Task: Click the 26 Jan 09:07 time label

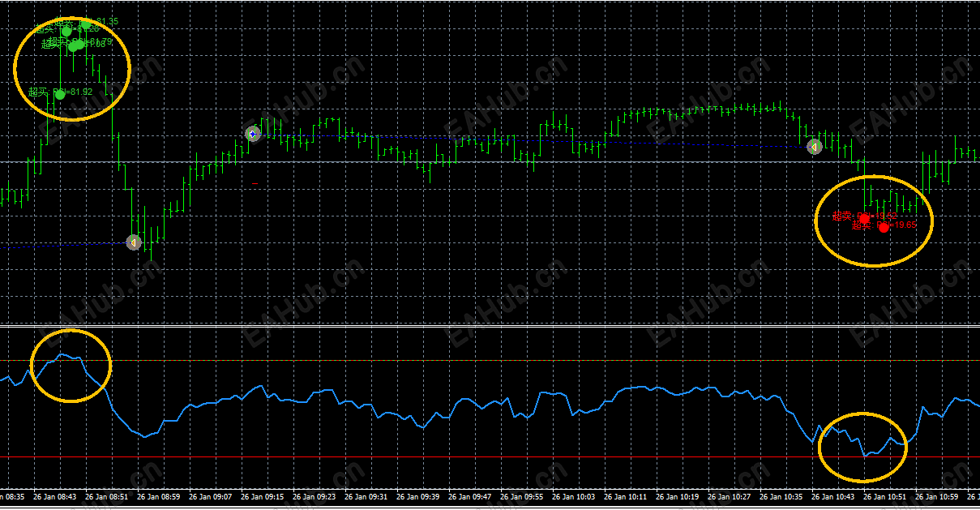Action: coord(210,496)
